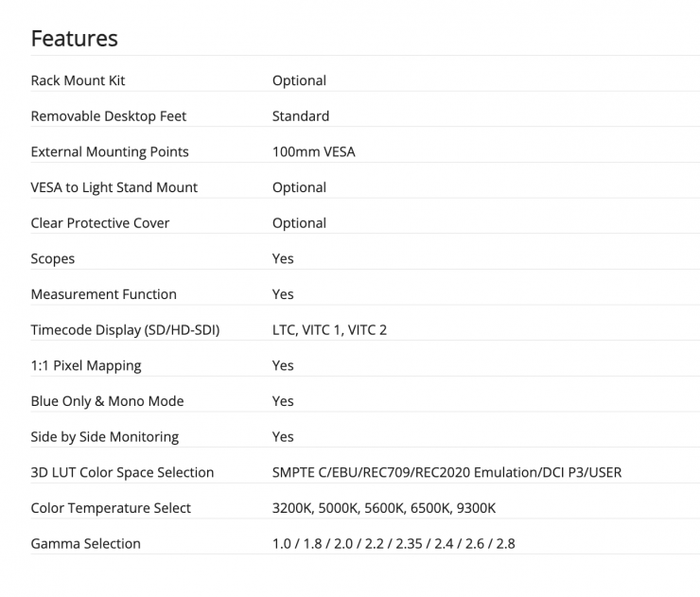Select the gamma values list starting with 1.0
Viewport: 700px width, 597px height.
[x=394, y=544]
